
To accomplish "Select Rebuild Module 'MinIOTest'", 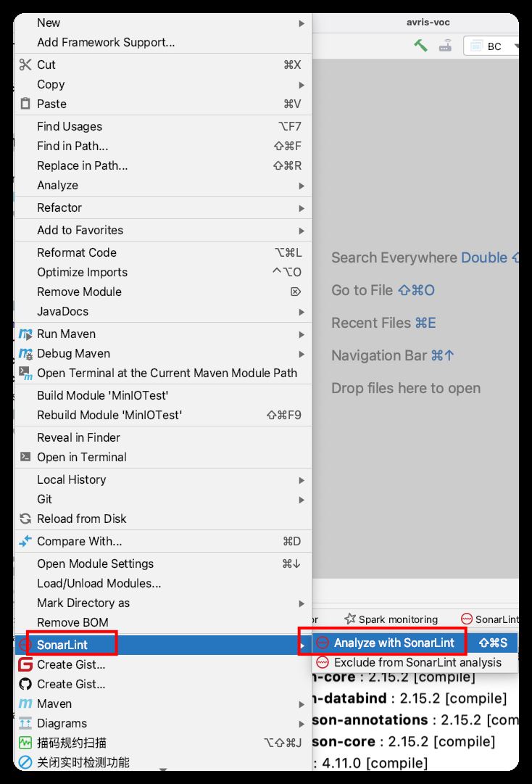I will click(109, 416).
